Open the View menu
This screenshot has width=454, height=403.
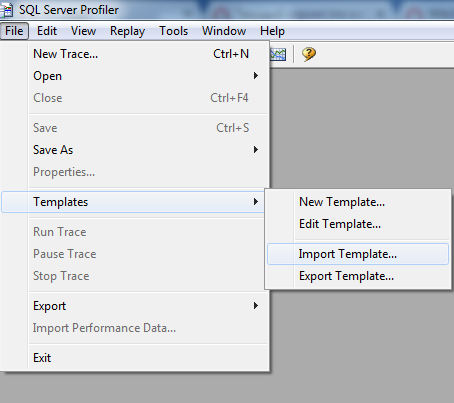[x=83, y=31]
